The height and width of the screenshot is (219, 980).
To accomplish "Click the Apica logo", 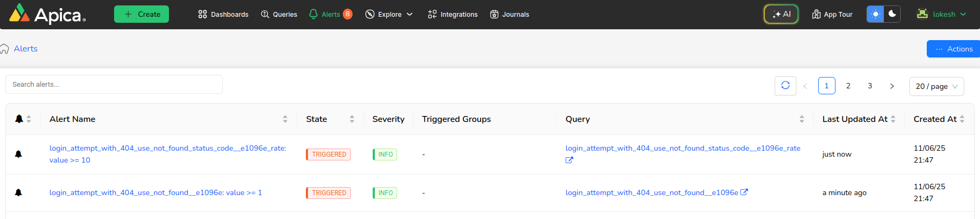I will click(x=47, y=15).
